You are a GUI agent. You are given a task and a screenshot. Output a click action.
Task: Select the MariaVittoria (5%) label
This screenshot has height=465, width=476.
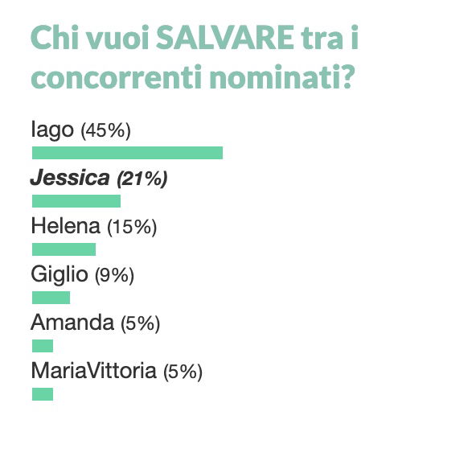click(117, 371)
